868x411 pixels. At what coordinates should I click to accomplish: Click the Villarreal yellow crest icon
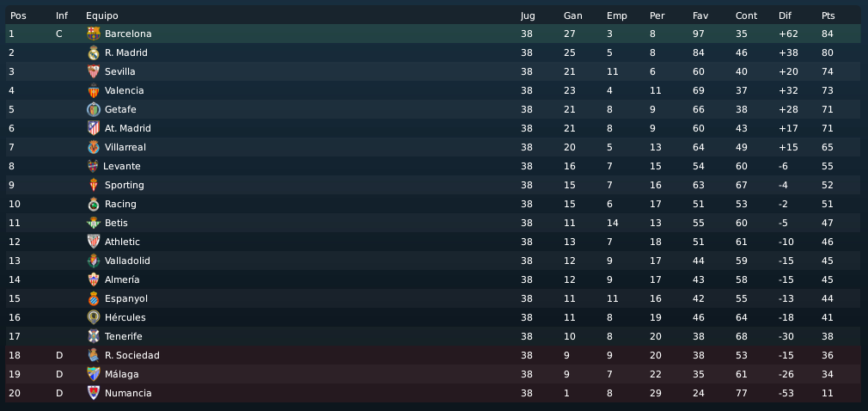coord(94,147)
